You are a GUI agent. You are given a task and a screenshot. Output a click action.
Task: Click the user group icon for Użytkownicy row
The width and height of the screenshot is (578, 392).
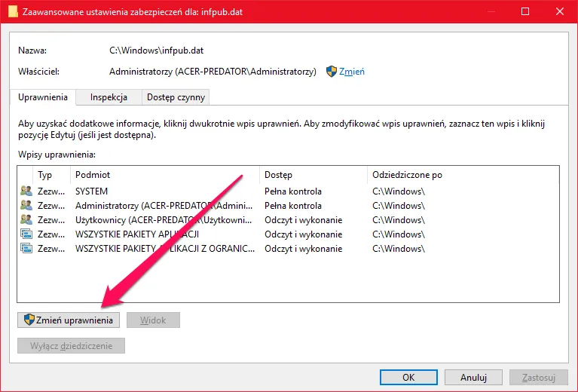click(26, 220)
